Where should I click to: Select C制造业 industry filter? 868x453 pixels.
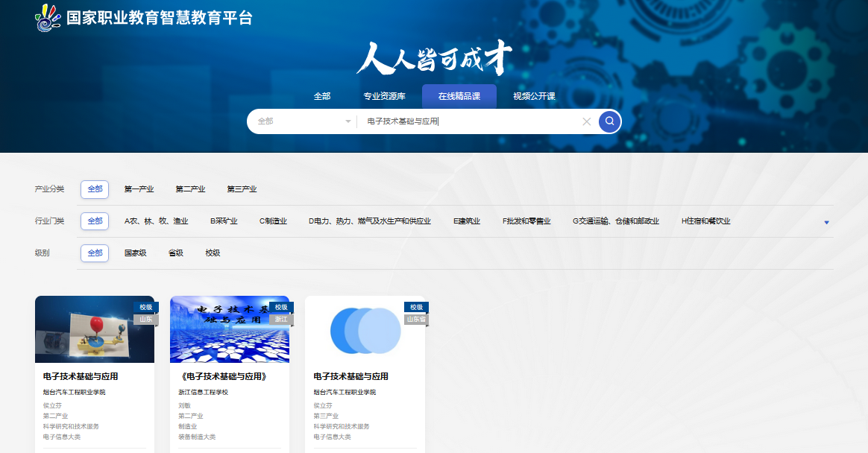[x=273, y=221]
